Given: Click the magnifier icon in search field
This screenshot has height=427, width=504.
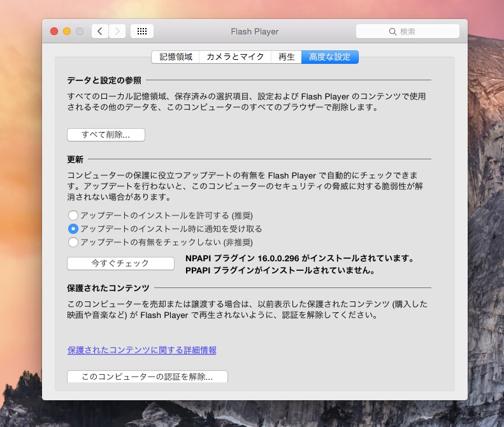Looking at the screenshot, I should (392, 31).
